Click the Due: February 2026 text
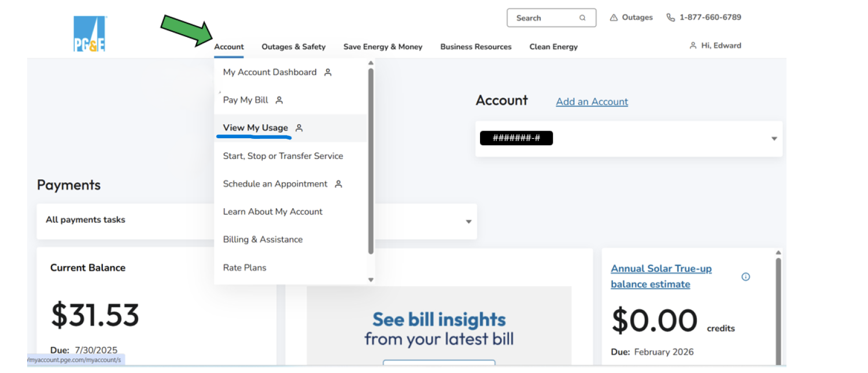 coord(652,352)
